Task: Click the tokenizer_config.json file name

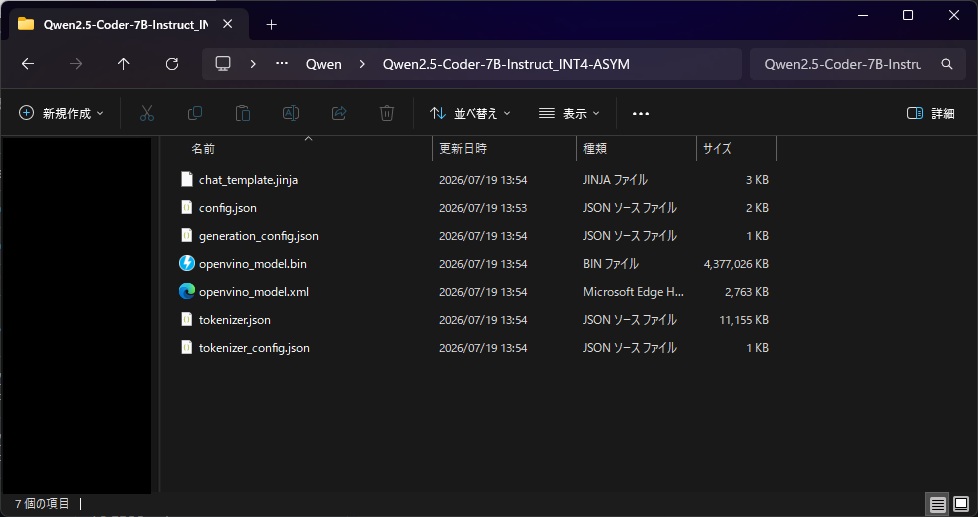Action: pos(254,348)
